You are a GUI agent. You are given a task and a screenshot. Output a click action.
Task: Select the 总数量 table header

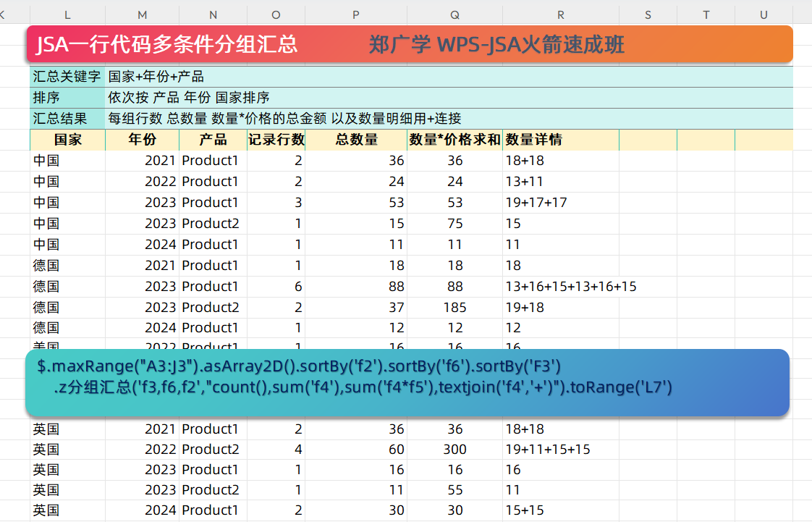pos(355,140)
